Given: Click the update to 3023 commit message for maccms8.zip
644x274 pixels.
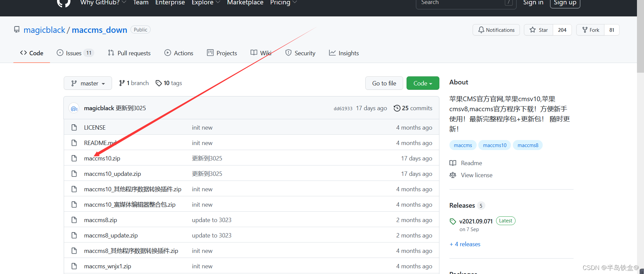Looking at the screenshot, I should pos(212,220).
